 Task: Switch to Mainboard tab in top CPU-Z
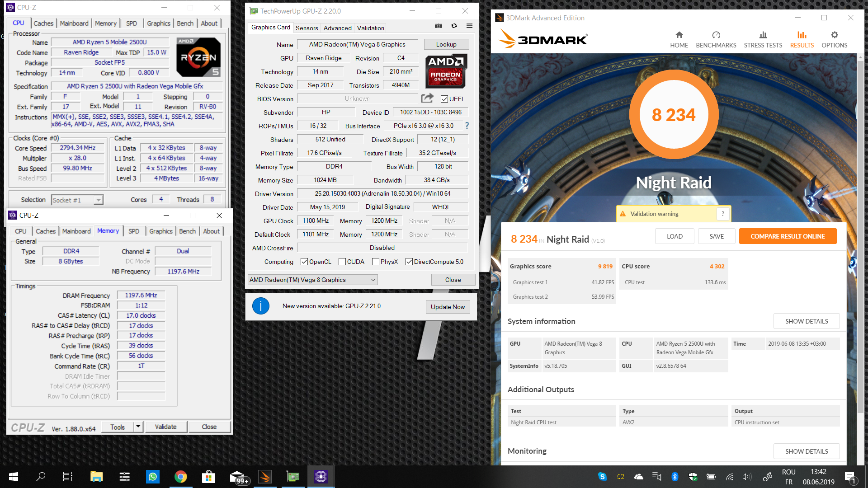click(74, 23)
